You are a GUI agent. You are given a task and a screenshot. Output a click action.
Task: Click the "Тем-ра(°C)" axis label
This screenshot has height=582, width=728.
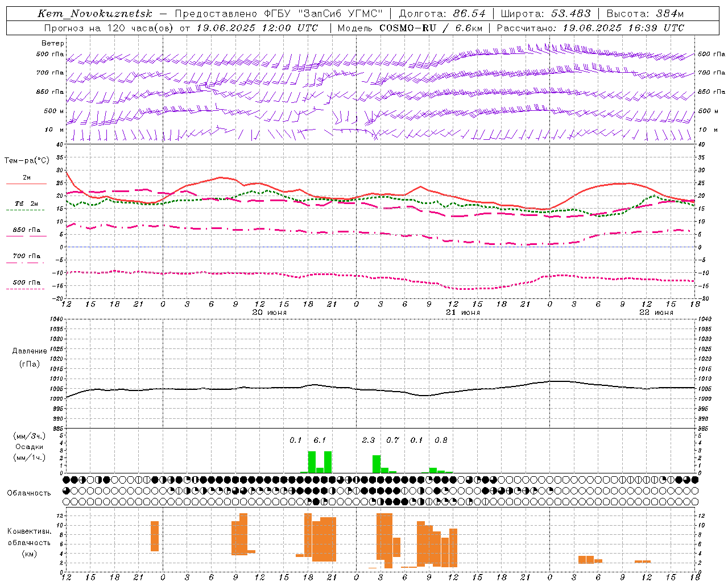coord(27,161)
